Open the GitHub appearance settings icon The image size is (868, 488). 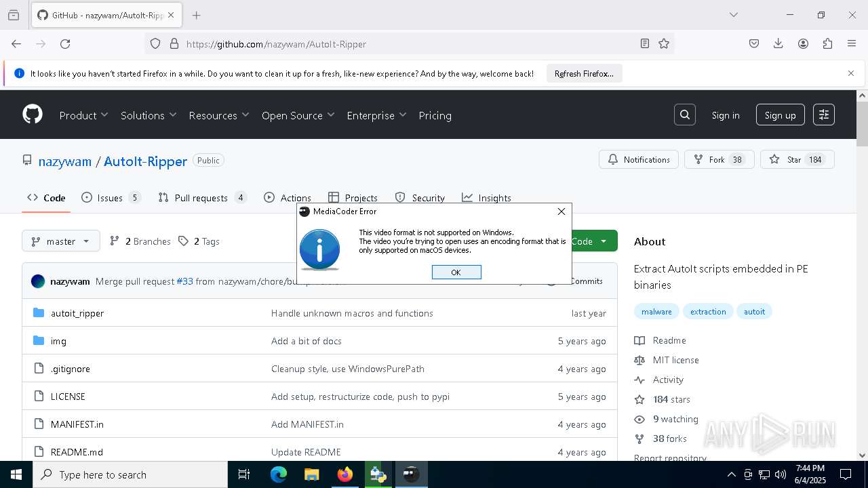tap(824, 115)
